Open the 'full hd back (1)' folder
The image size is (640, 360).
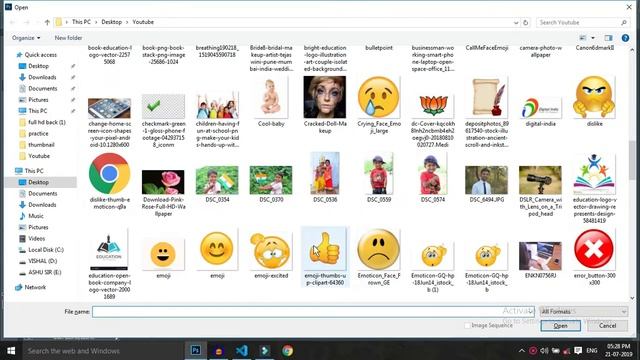click(47, 122)
